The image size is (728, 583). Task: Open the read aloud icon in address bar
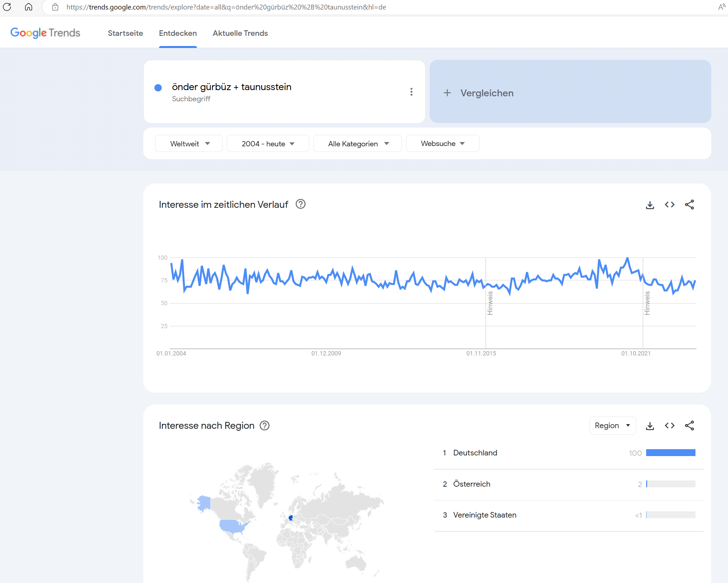coord(721,7)
